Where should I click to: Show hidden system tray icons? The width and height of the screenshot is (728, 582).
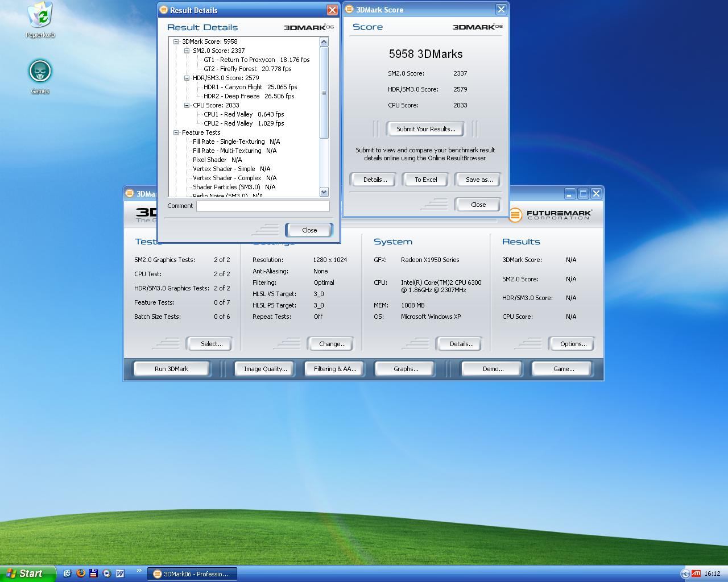pos(685,573)
